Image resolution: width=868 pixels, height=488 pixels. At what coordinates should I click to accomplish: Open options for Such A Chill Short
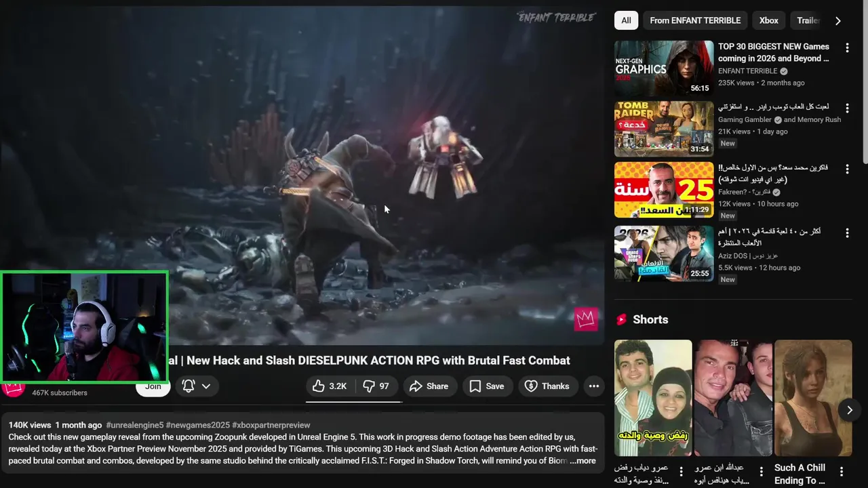point(842,472)
